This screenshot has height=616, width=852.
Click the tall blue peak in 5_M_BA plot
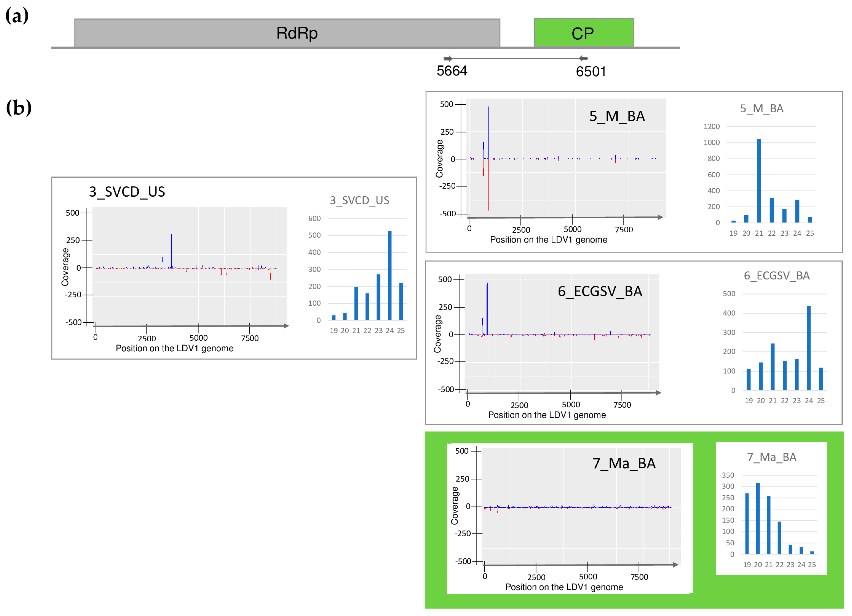tap(488, 131)
